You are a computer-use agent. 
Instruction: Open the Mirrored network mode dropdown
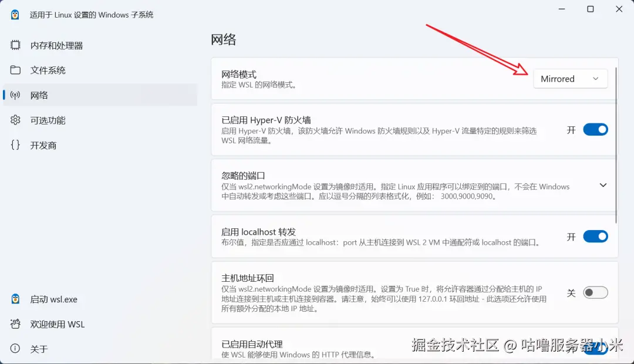570,79
